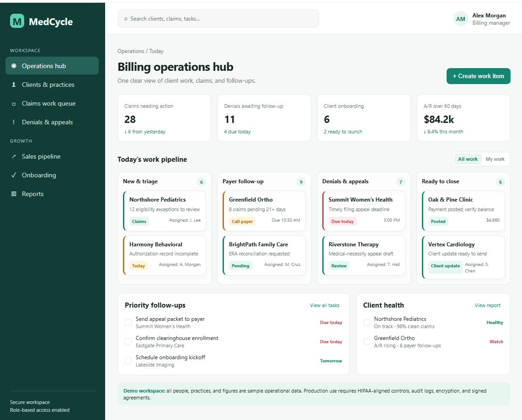This screenshot has height=420, width=522.
Task: Click the Operations hub sidebar icon
Action: pyautogui.click(x=14, y=66)
